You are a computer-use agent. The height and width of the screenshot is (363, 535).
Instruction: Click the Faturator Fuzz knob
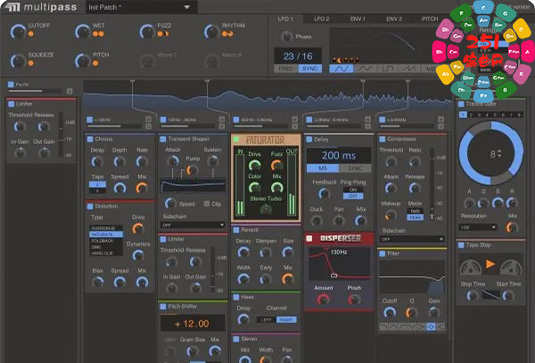(277, 165)
